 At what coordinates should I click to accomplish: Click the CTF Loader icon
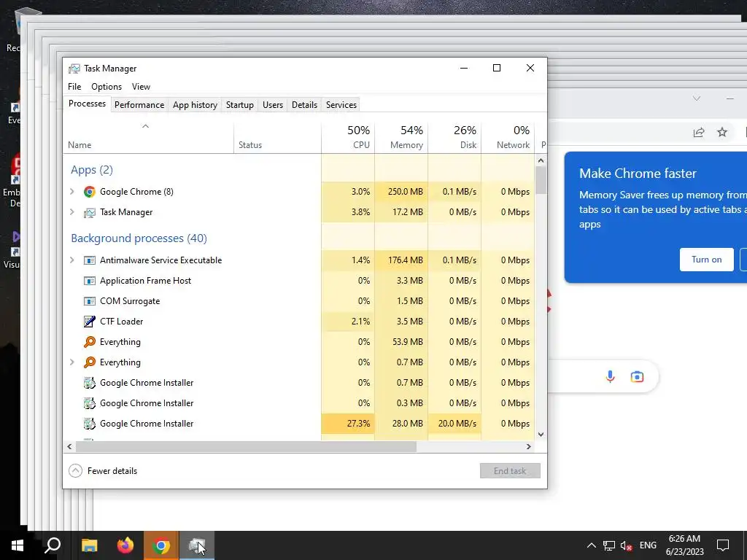[x=89, y=322]
